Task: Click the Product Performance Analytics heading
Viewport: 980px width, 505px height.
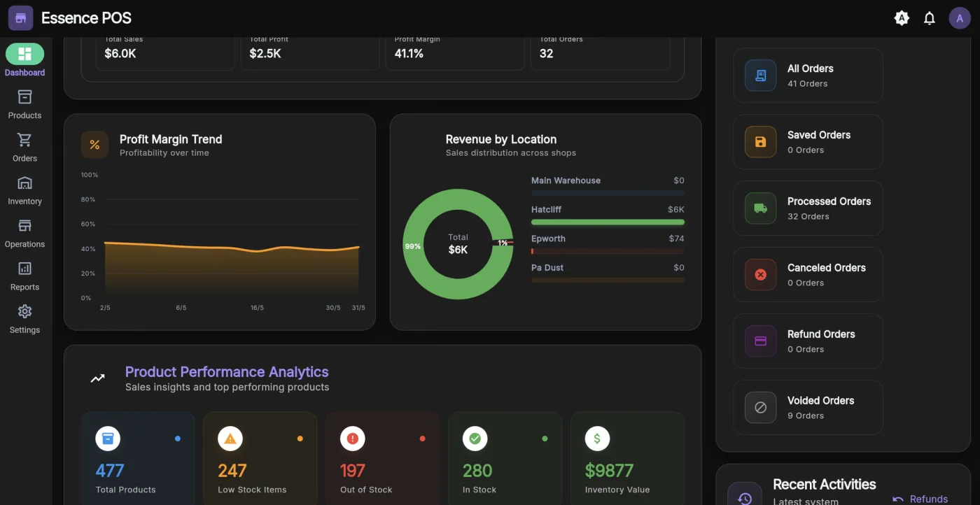Action: tap(227, 371)
